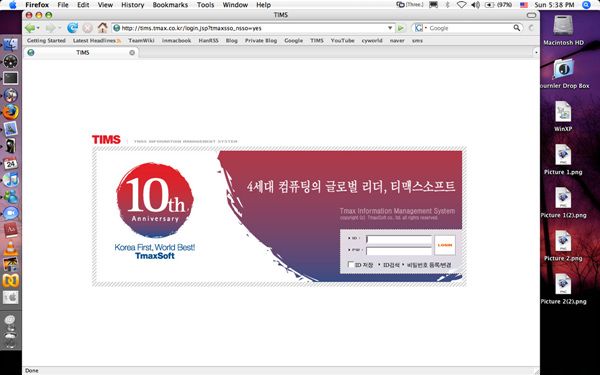The image size is (600, 375).
Task: Click the 비밀번호 등록/변경 link
Action: pyautogui.click(x=429, y=265)
